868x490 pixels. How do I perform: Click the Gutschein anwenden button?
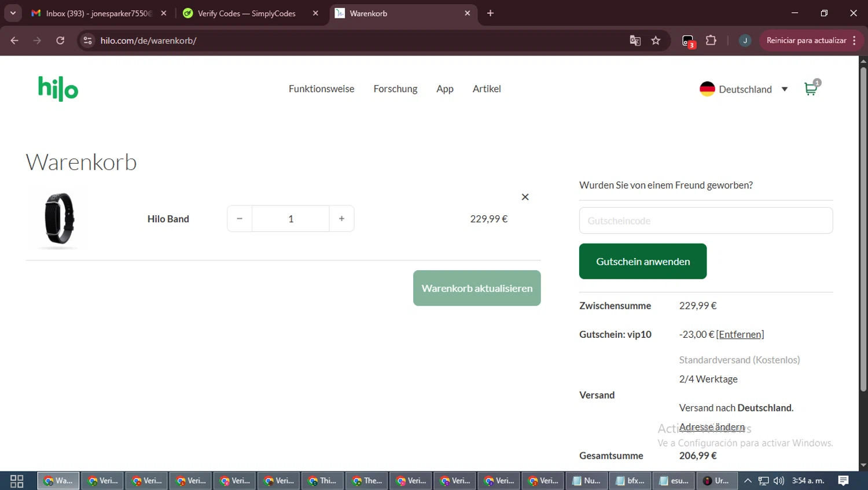point(643,261)
